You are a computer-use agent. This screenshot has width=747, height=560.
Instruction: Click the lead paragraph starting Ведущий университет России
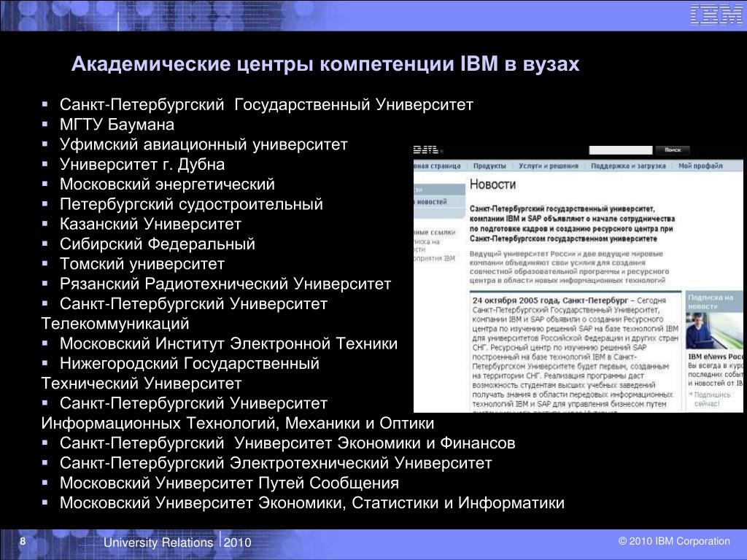pos(569,267)
